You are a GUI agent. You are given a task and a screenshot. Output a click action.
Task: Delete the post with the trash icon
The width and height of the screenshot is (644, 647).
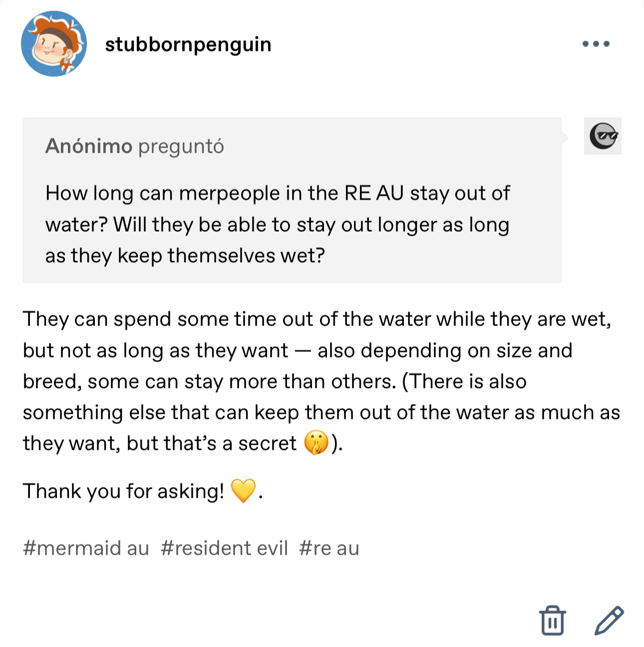click(552, 621)
